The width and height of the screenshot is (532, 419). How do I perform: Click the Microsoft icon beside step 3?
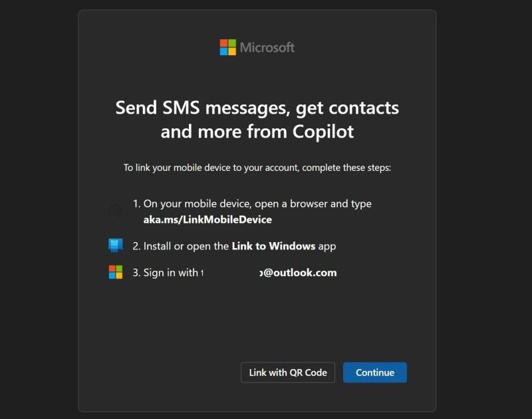coord(116,272)
